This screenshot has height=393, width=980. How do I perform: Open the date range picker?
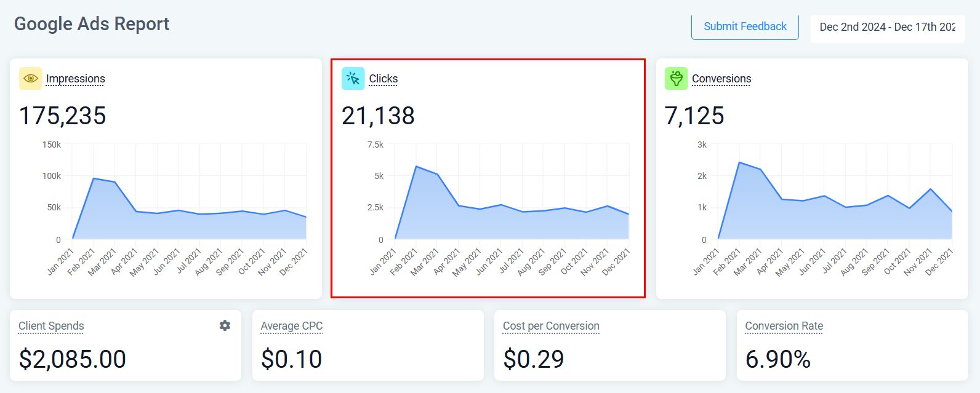887,27
